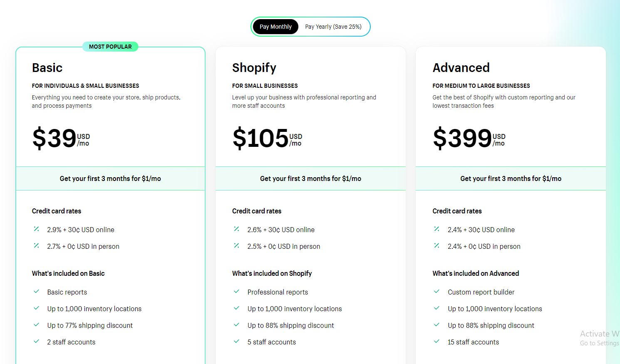Click percent icon beside 2.9% online rate
620x364 pixels.
37,229
